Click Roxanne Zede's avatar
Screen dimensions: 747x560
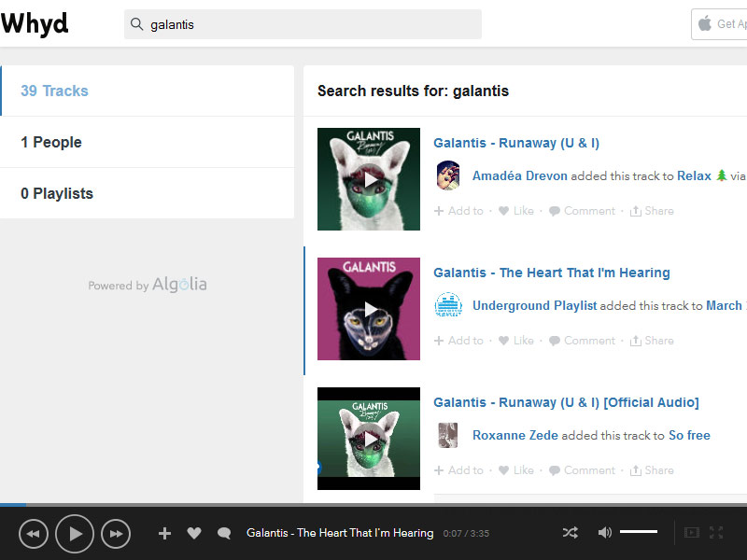448,435
